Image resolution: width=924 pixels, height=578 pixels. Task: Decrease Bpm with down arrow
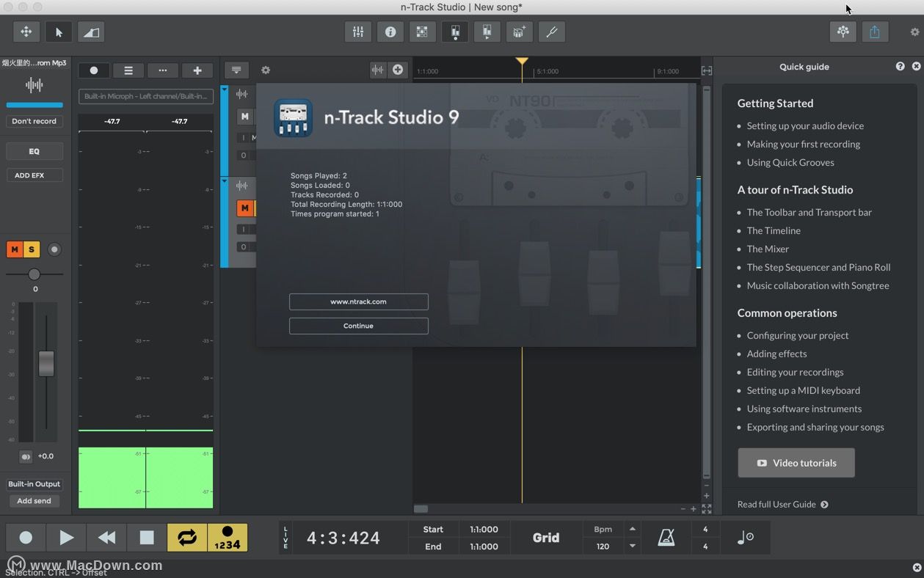633,546
